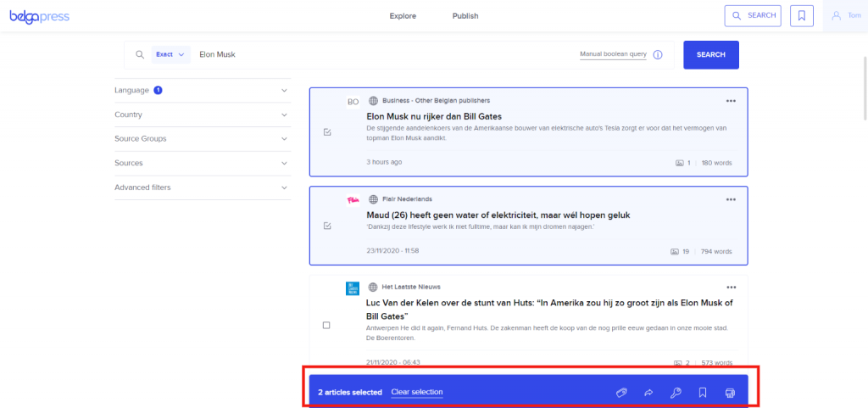Viewport: 868px width, 408px height.
Task: Expand the Sources filter
Action: [203, 164]
